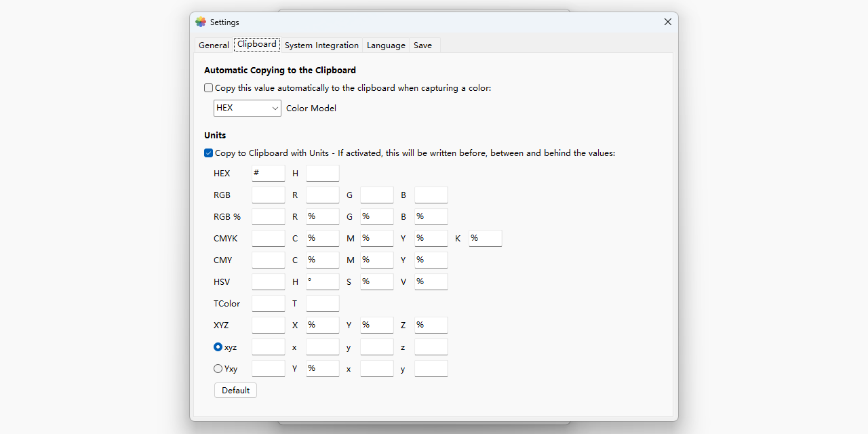This screenshot has width=868, height=434.
Task: Click the CMYK row Y field
Action: click(x=431, y=239)
